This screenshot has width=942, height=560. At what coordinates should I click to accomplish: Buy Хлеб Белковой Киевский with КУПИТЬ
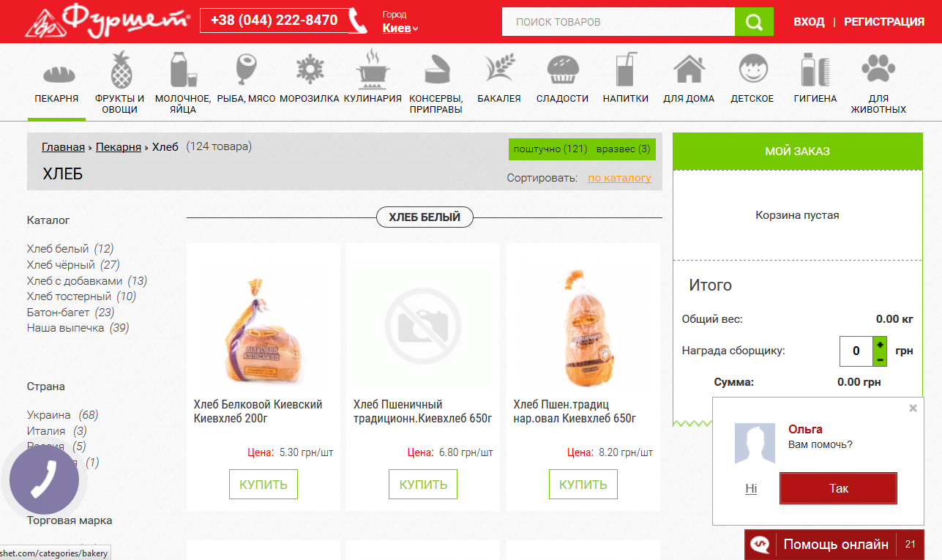(263, 485)
